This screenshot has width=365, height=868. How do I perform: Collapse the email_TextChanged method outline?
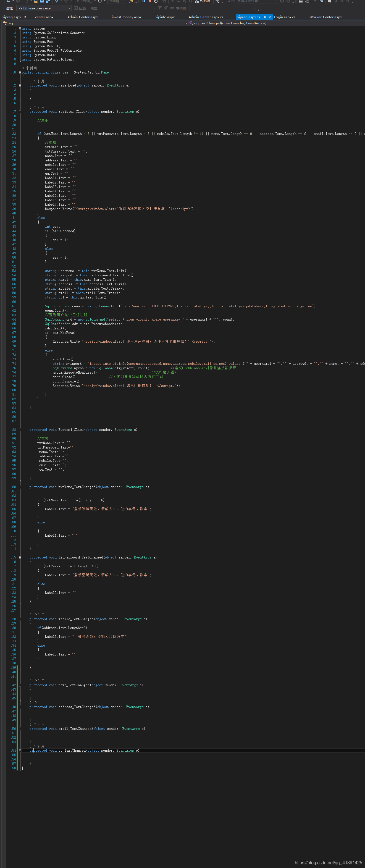pos(20,729)
